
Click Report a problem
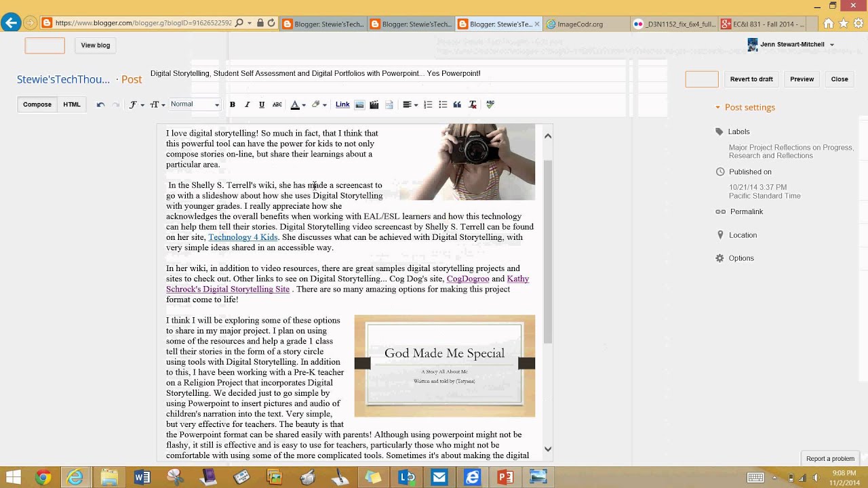coord(830,459)
